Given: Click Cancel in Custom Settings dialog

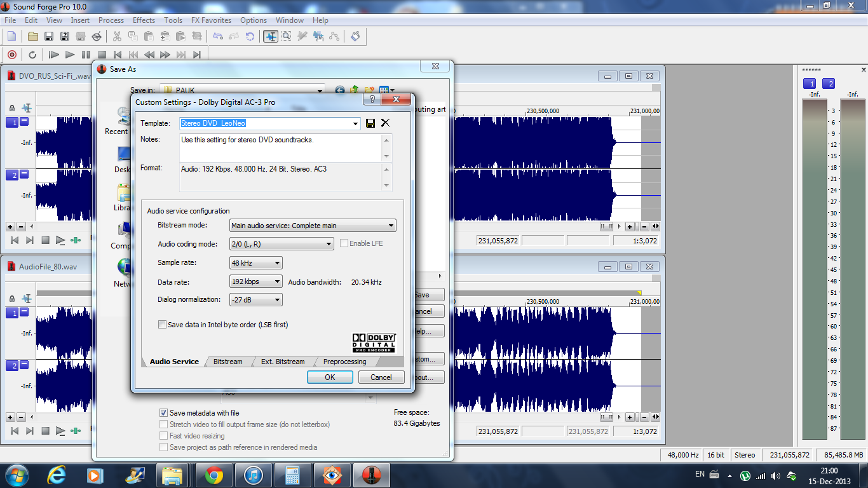Looking at the screenshot, I should 381,377.
